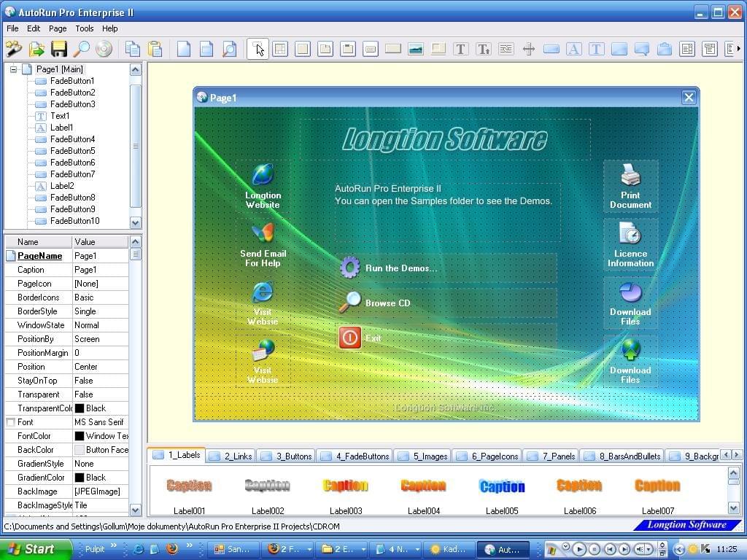
Task: Click the Download Files pie chart button
Action: [x=630, y=303]
